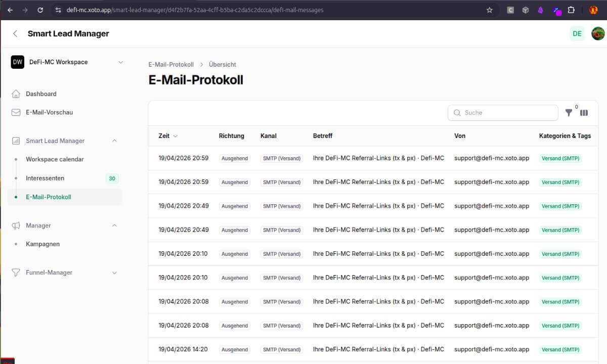Open Workspace calendar

coord(55,159)
